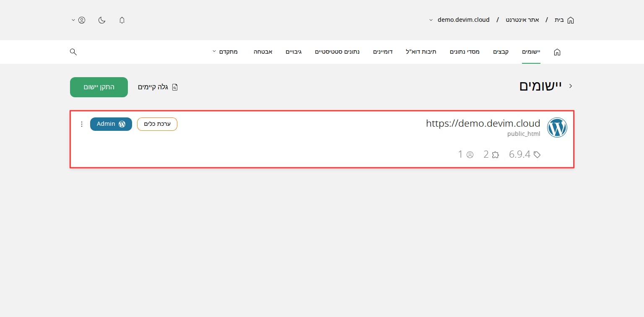The image size is (644, 317).
Task: Open the ערכת כלים toolkit button
Action: click(x=157, y=124)
